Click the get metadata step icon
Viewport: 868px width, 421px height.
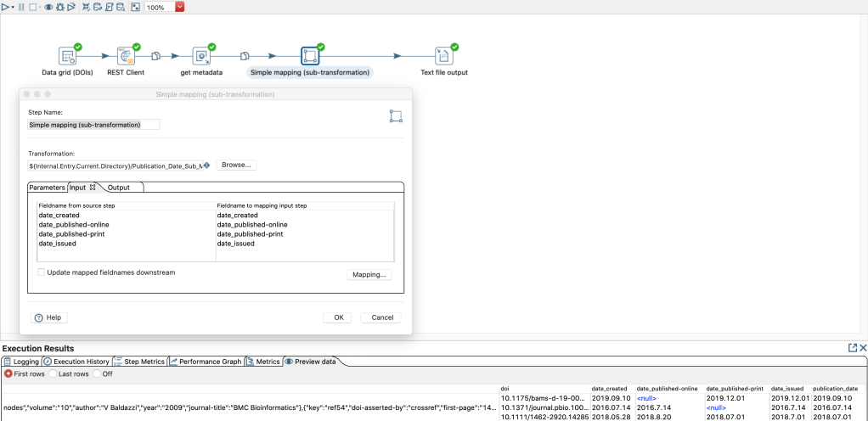click(x=201, y=56)
